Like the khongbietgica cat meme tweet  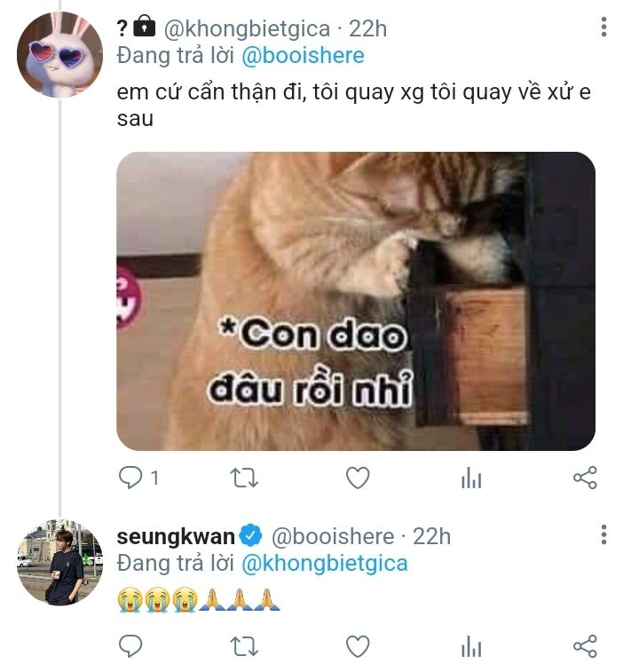pyautogui.click(x=358, y=478)
